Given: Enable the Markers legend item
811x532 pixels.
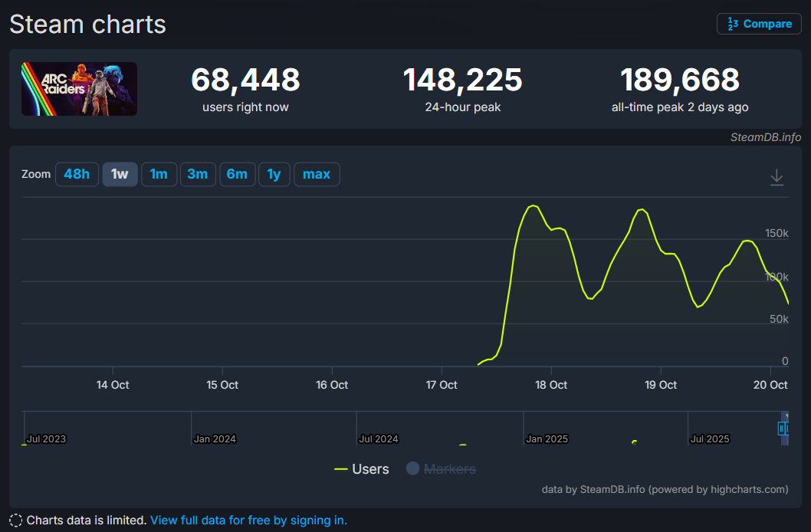Looking at the screenshot, I should coord(441,469).
